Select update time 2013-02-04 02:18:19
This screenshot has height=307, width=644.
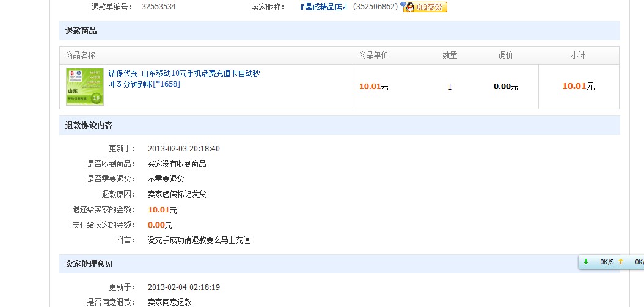183,287
